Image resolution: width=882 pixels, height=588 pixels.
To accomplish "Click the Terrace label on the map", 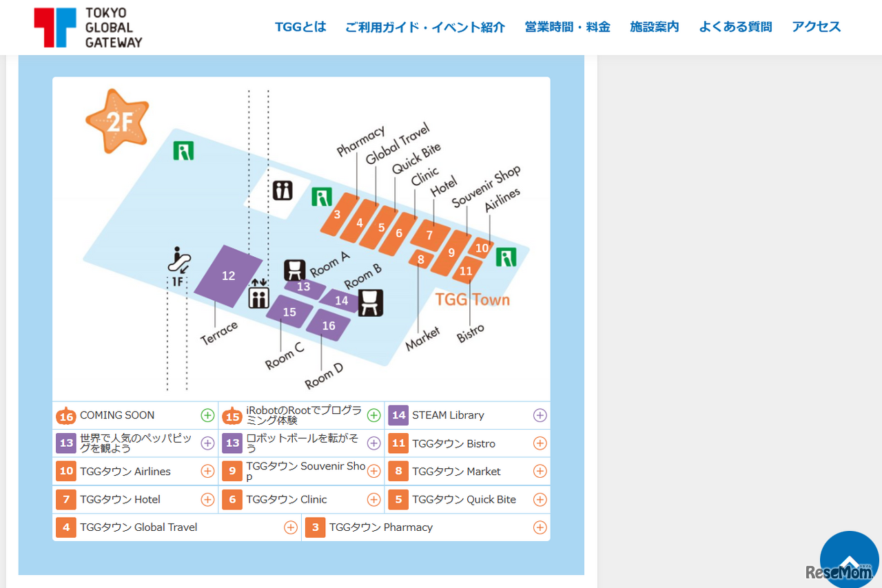I will [x=219, y=333].
